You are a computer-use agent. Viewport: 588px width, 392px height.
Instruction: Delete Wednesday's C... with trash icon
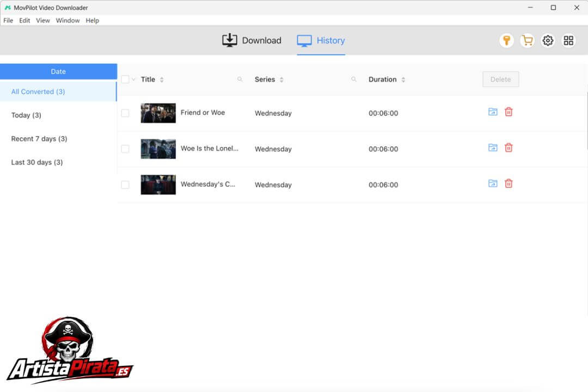point(509,183)
